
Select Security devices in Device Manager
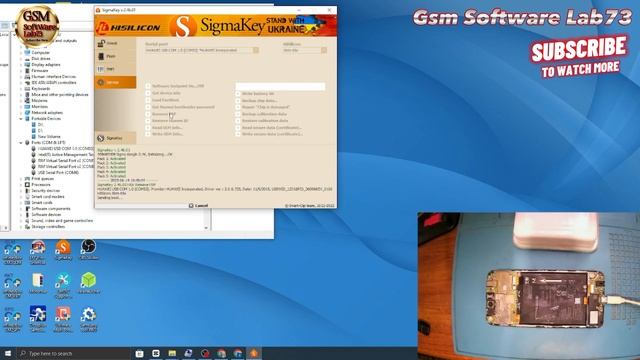point(45,191)
